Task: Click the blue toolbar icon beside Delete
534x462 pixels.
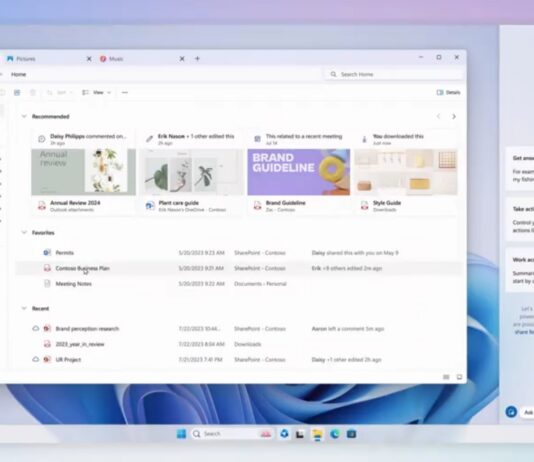Action: pyautogui.click(x=17, y=93)
